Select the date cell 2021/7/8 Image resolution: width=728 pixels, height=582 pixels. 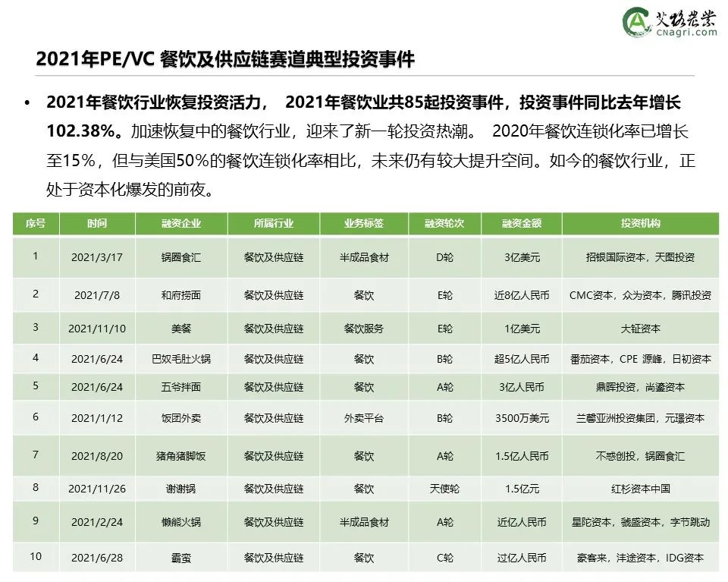[97, 295]
